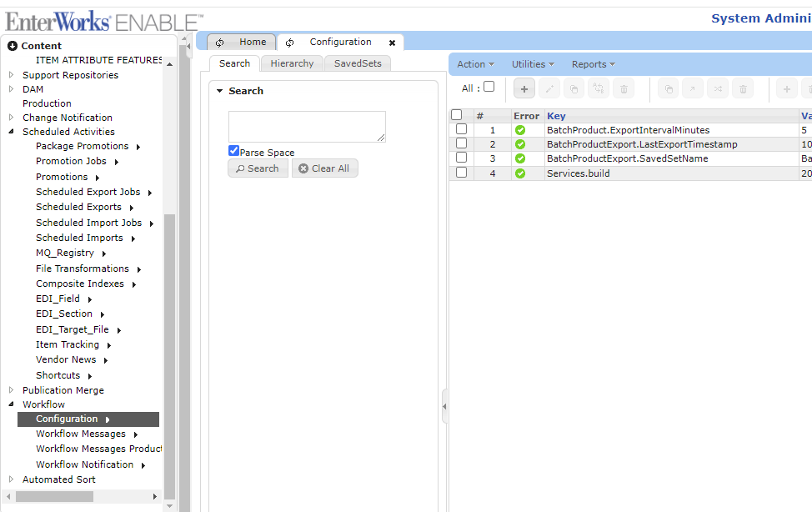This screenshot has width=812, height=512.
Task: Sort the table by the Key column header
Action: [556, 116]
